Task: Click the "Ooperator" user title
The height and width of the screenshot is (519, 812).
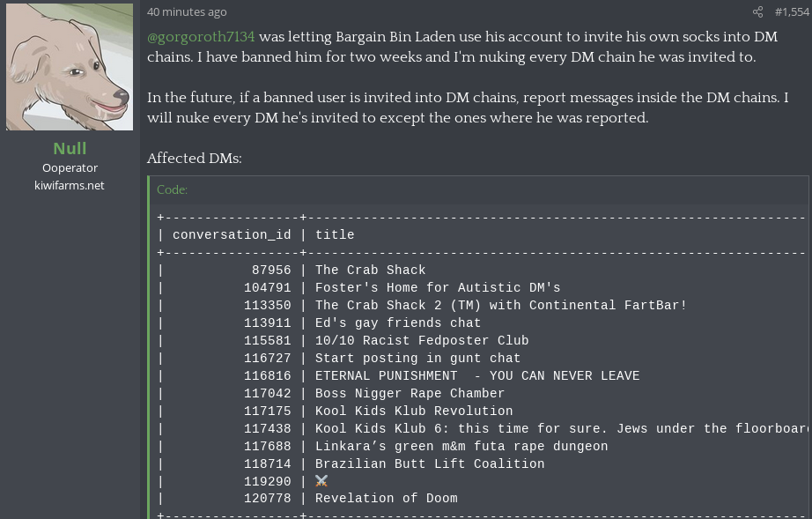Action: click(x=70, y=167)
